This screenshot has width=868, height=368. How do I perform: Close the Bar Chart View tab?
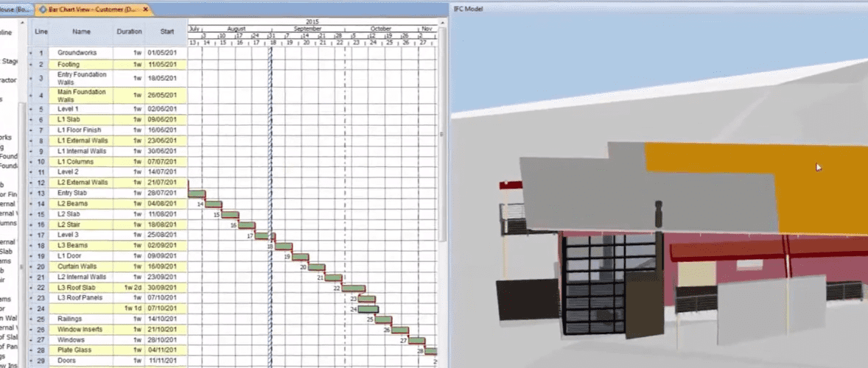pos(146,10)
